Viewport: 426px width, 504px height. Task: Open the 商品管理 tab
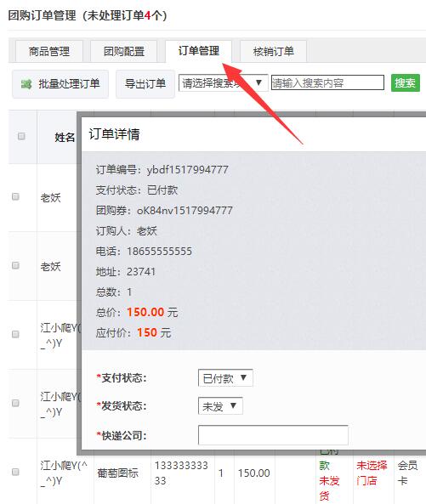click(49, 51)
